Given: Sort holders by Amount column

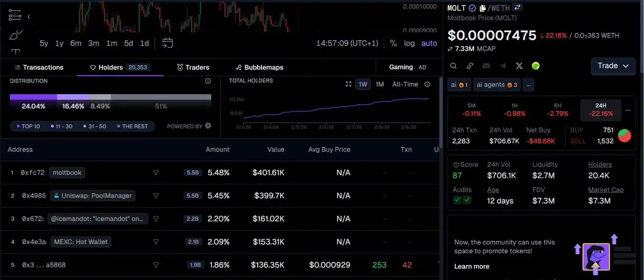Looking at the screenshot, I should pyautogui.click(x=217, y=149).
